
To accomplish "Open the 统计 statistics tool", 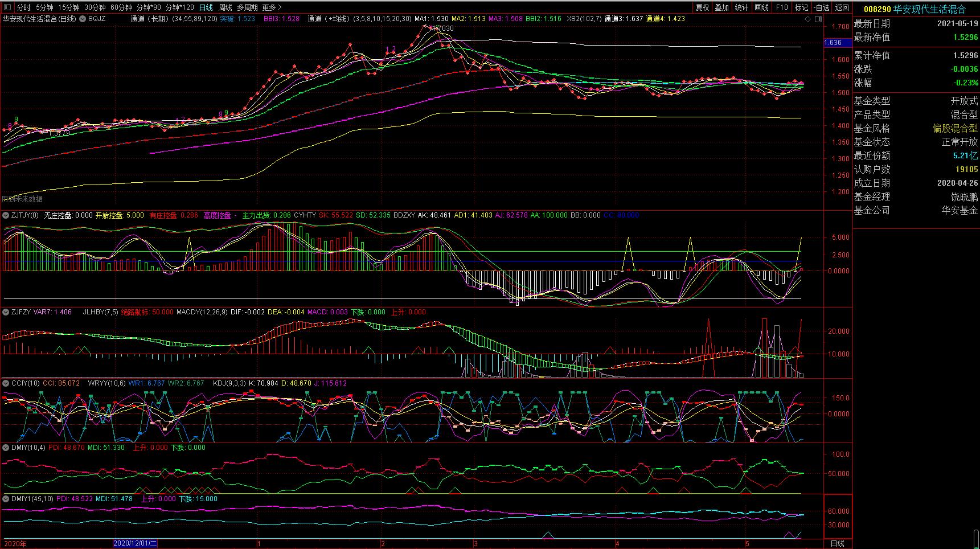I will [x=742, y=7].
